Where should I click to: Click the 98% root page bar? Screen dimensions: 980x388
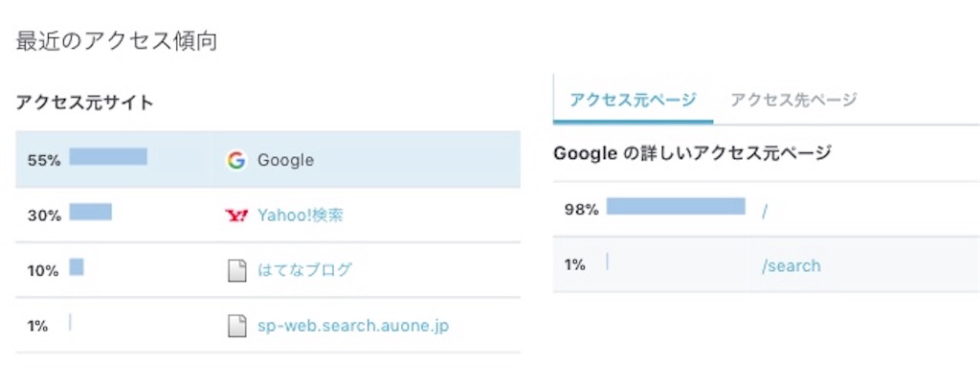[x=676, y=207]
